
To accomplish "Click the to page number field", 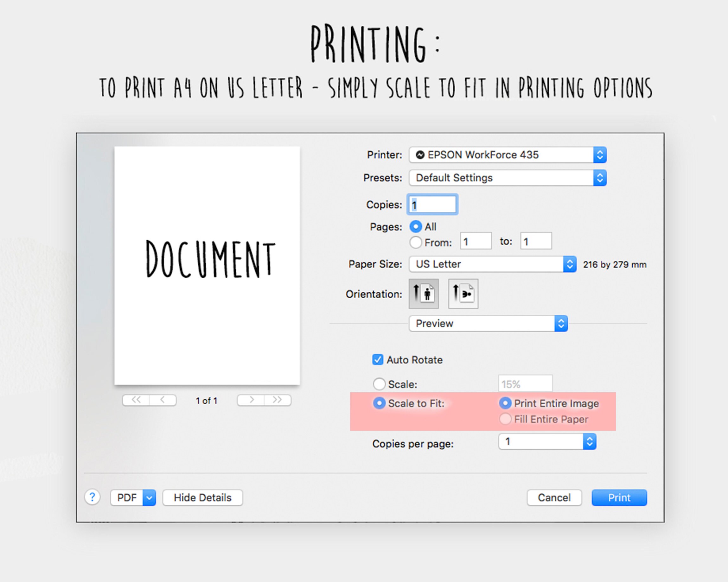I will click(536, 241).
